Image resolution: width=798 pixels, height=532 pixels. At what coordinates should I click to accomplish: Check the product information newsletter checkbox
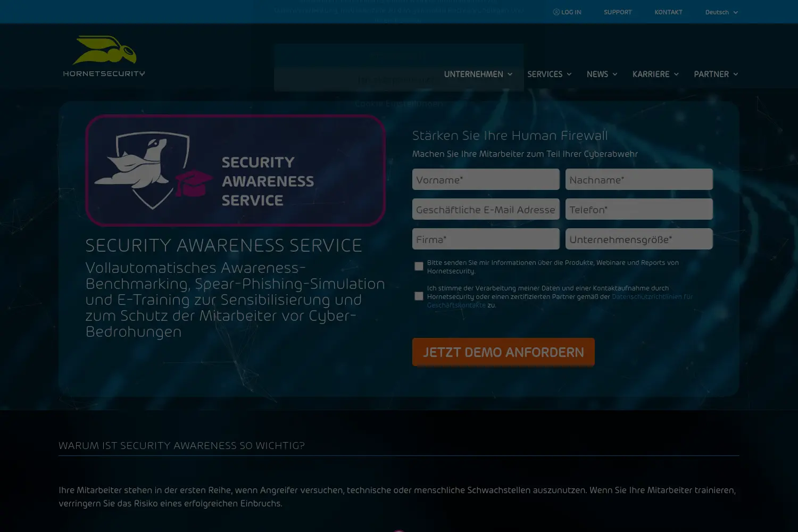tap(419, 267)
